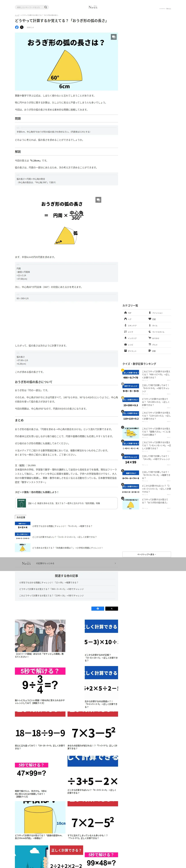The height and width of the screenshot is (868, 186).
Task: Share the article via the X icon under the title
Action: tap(22, 27)
